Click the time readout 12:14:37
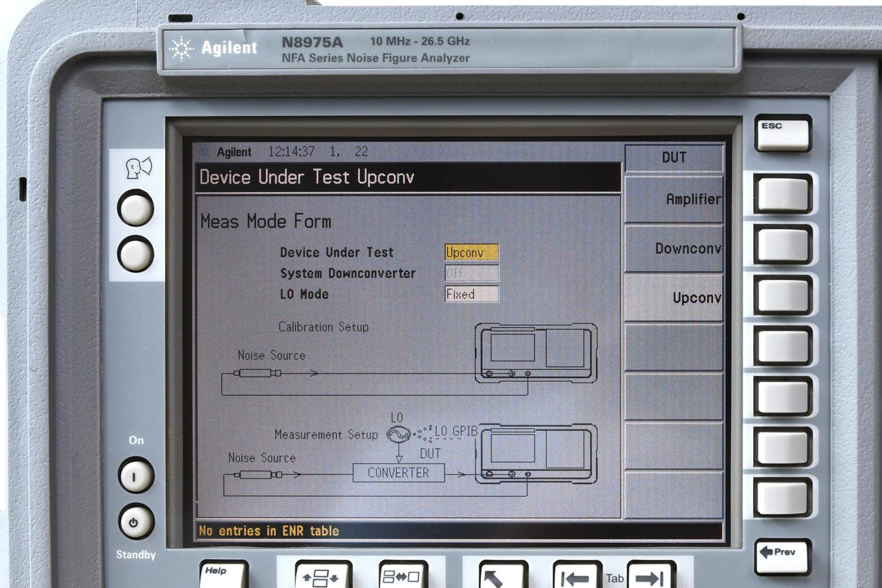The height and width of the screenshot is (588, 882). click(291, 152)
